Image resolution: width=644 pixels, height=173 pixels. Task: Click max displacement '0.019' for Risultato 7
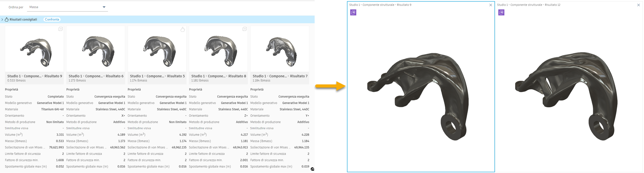pyautogui.click(x=305, y=167)
